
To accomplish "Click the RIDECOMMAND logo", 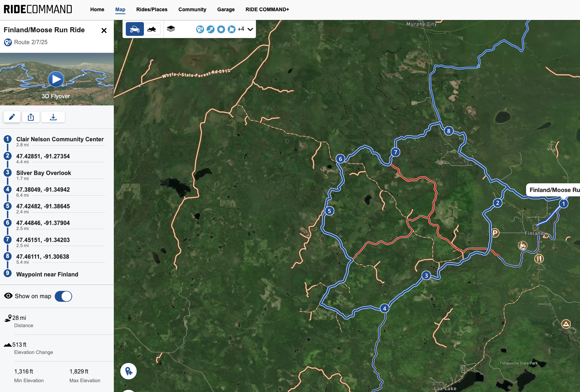I will (38, 9).
